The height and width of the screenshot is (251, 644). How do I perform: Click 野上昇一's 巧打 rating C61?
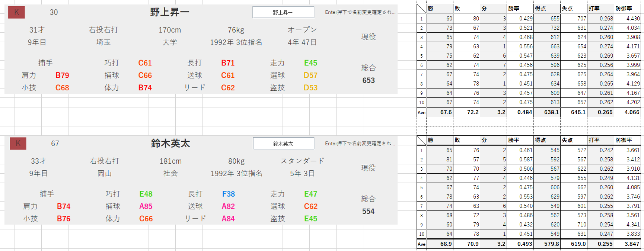tap(145, 63)
